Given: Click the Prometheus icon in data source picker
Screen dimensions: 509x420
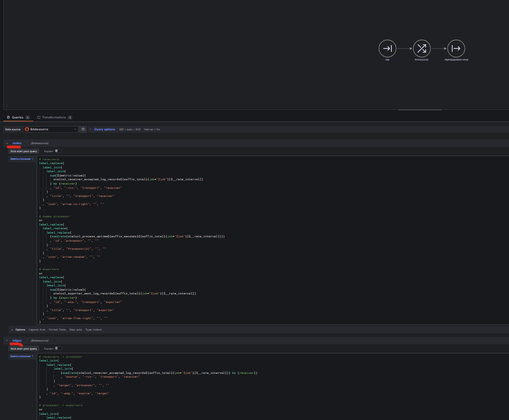Looking at the screenshot, I should pos(27,129).
